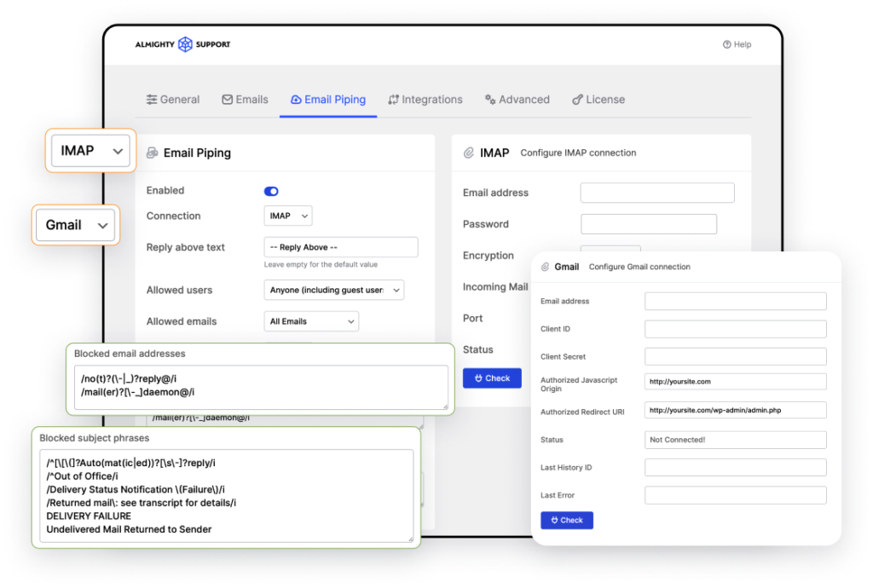Switch to the General tab
Image resolution: width=873 pixels, height=588 pixels.
click(172, 100)
